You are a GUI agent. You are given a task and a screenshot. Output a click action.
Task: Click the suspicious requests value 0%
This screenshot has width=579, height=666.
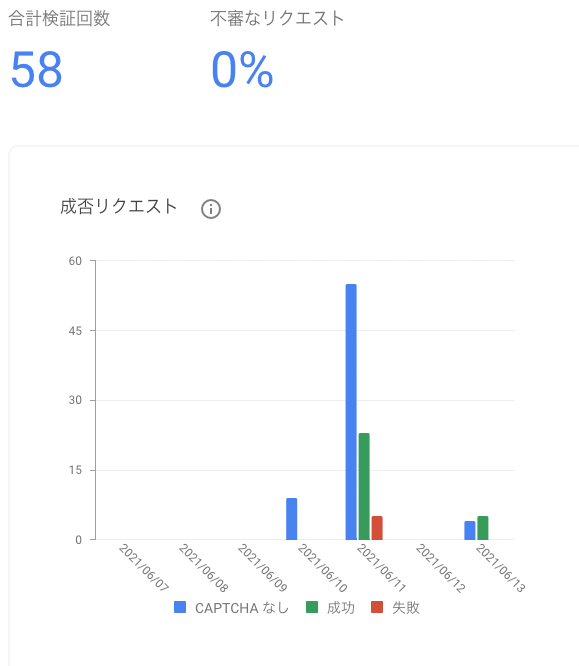(242, 70)
